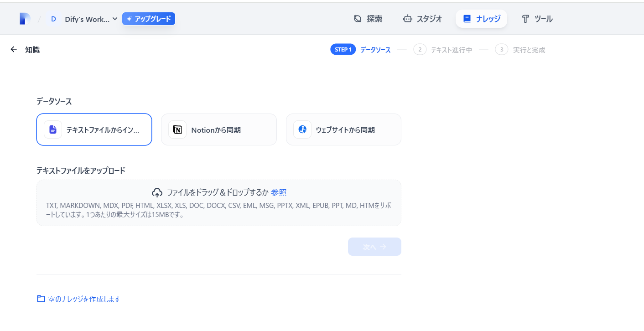Click the データソース section heading

tap(54, 101)
